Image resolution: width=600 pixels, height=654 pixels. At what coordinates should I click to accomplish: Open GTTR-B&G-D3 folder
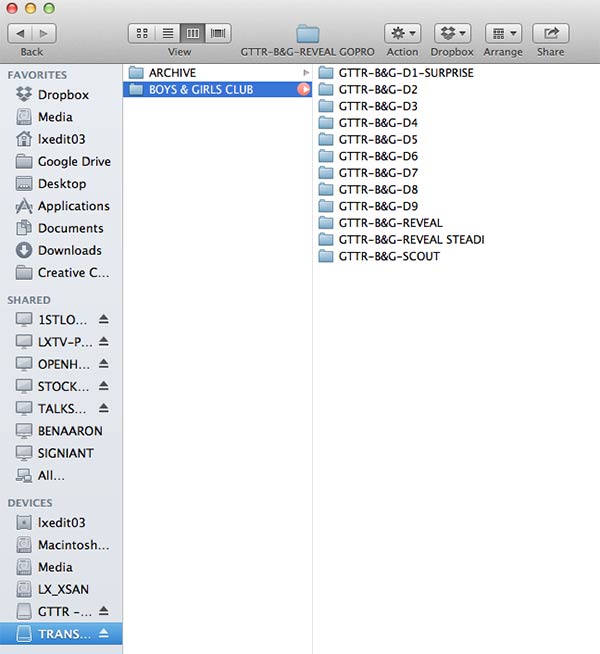click(x=368, y=106)
